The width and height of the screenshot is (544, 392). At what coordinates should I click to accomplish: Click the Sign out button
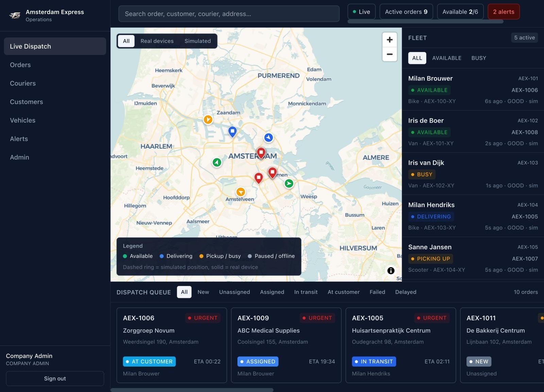coord(55,378)
